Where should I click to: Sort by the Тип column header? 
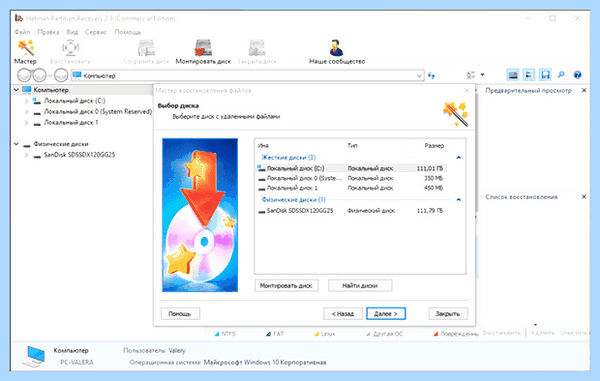[352, 146]
